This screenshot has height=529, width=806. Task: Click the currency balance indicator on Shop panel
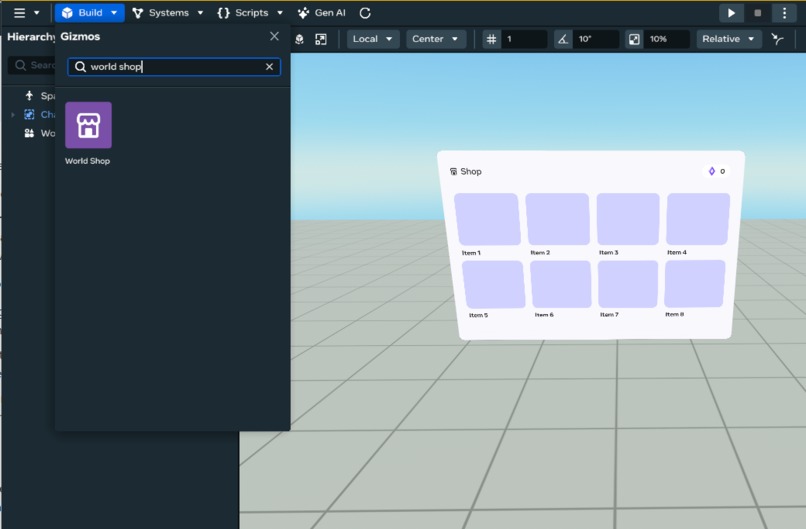[x=717, y=171]
